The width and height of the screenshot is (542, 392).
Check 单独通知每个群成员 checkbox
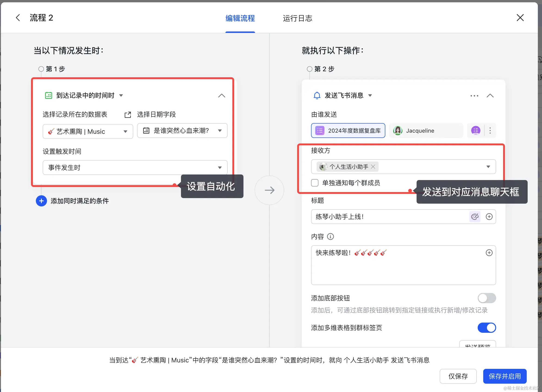click(315, 183)
